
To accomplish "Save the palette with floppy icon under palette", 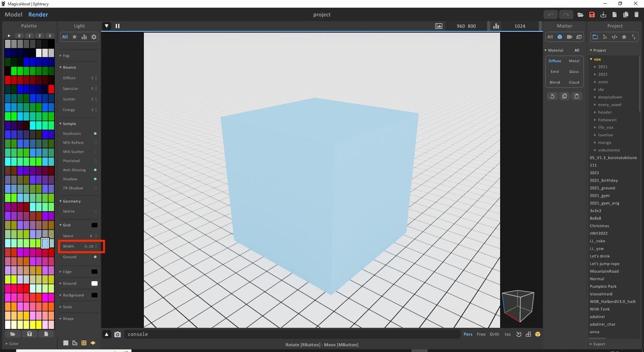I will pyautogui.click(x=29, y=334).
